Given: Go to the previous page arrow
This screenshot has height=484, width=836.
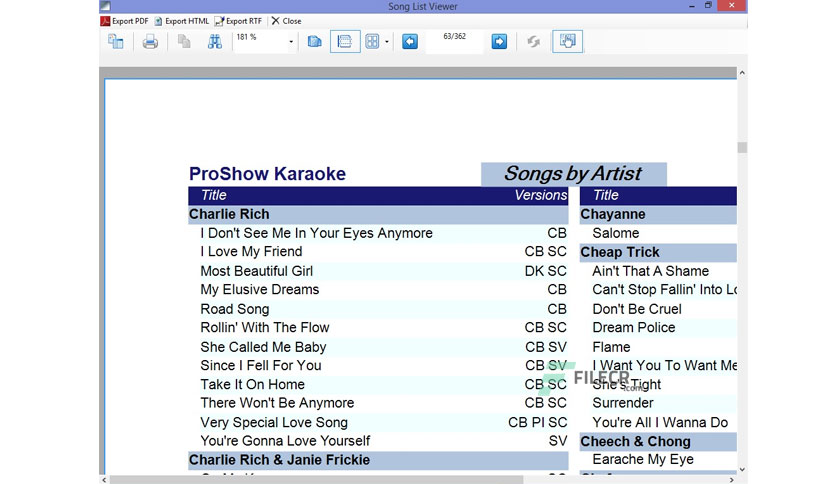Looking at the screenshot, I should click(409, 42).
